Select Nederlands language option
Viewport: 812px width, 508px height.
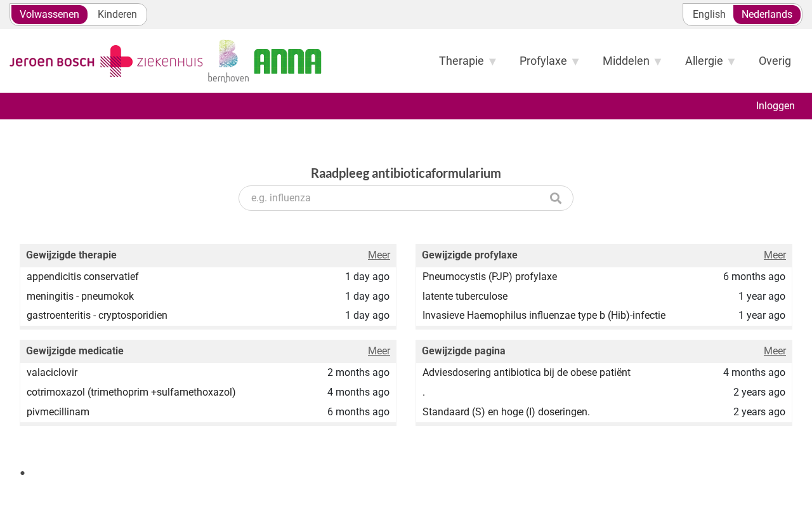767,15
